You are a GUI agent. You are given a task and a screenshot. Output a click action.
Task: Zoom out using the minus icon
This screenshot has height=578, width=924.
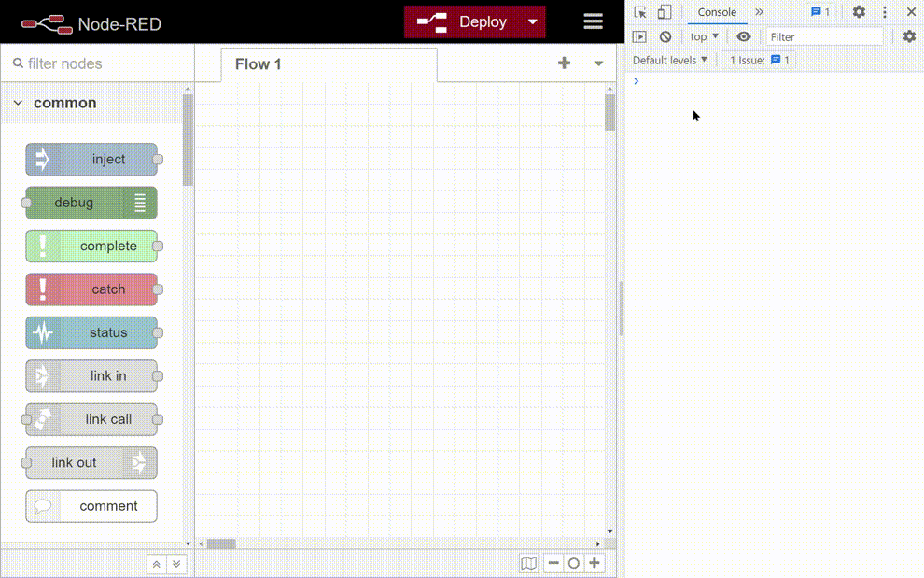point(553,563)
